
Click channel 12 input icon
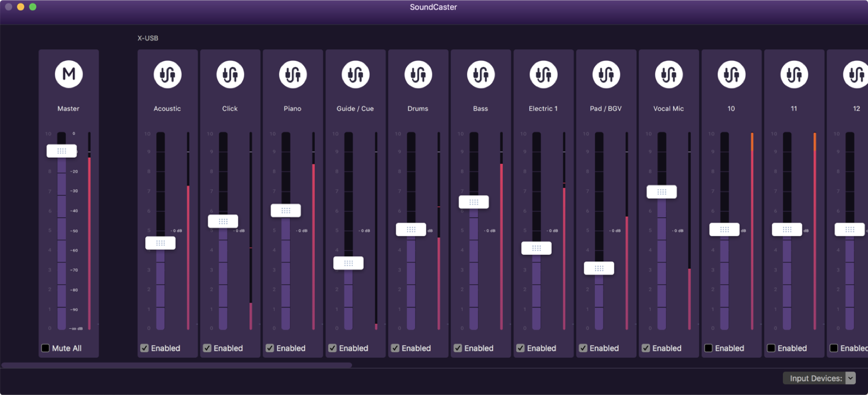point(856,74)
